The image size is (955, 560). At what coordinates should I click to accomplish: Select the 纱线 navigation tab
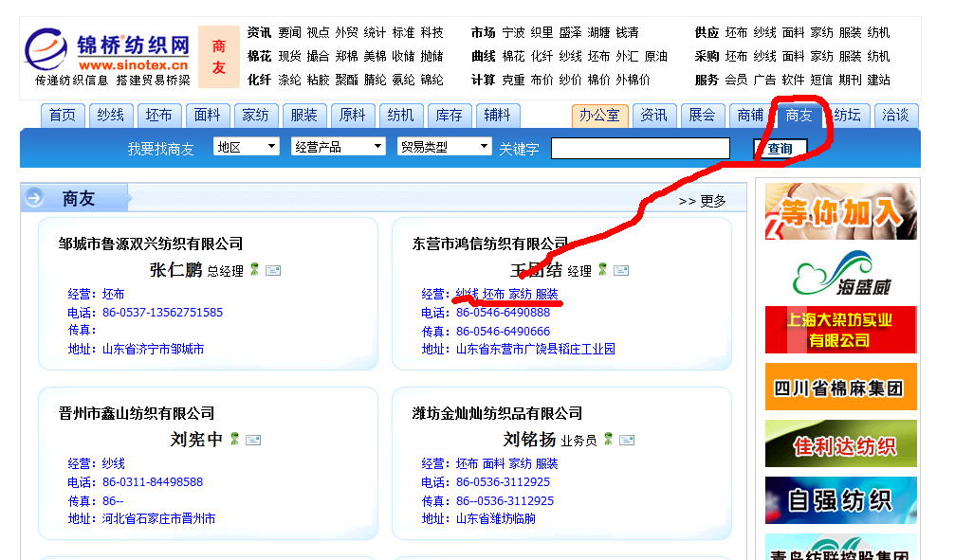[x=111, y=116]
